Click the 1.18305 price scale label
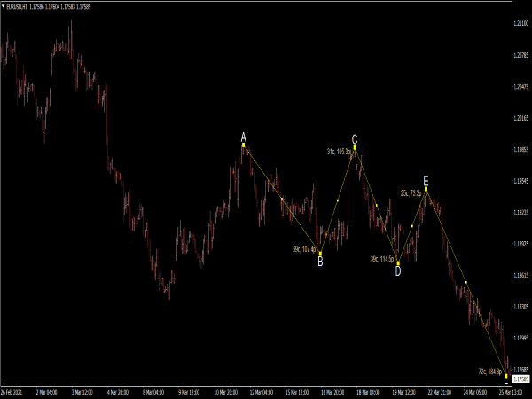The height and width of the screenshot is (399, 532). (521, 307)
